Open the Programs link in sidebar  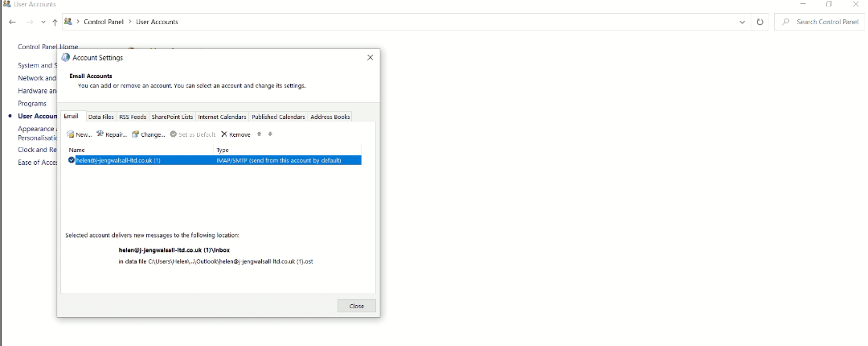(x=32, y=104)
